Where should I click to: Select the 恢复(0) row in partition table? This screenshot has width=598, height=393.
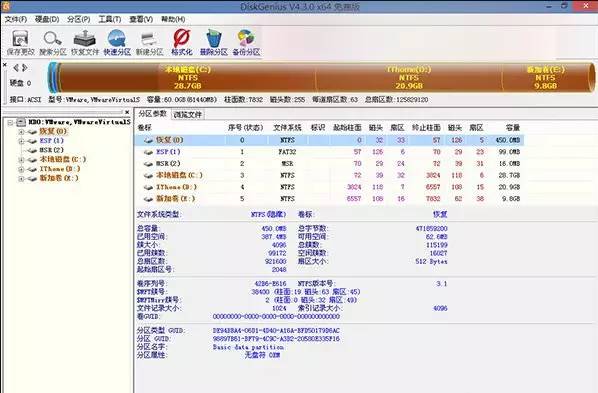pyautogui.click(x=329, y=140)
